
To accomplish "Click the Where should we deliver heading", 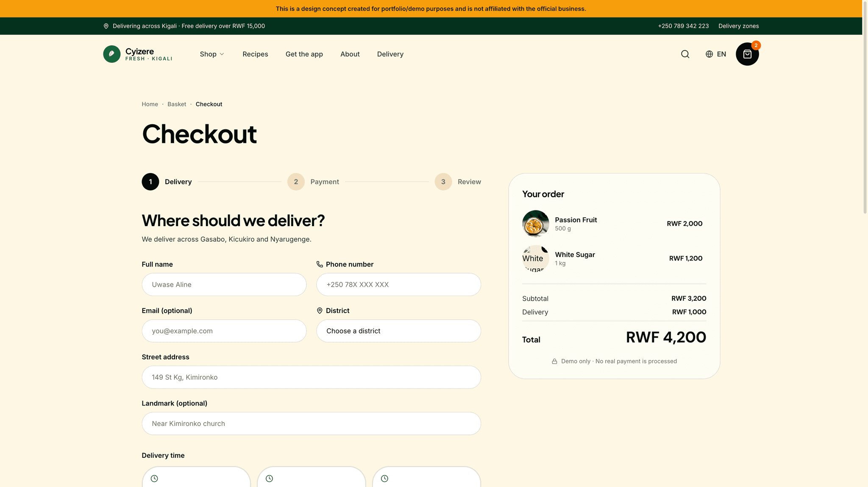I will (x=234, y=221).
